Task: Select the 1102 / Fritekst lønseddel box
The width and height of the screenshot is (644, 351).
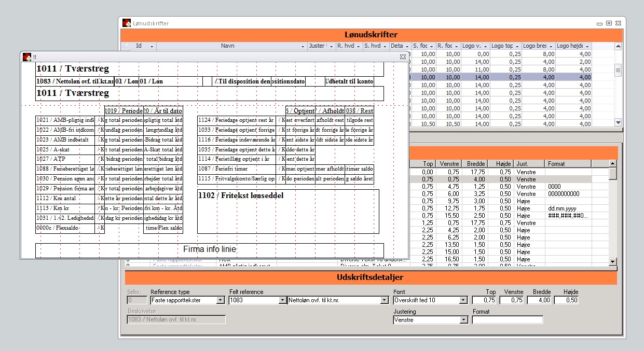Action: pos(288,211)
